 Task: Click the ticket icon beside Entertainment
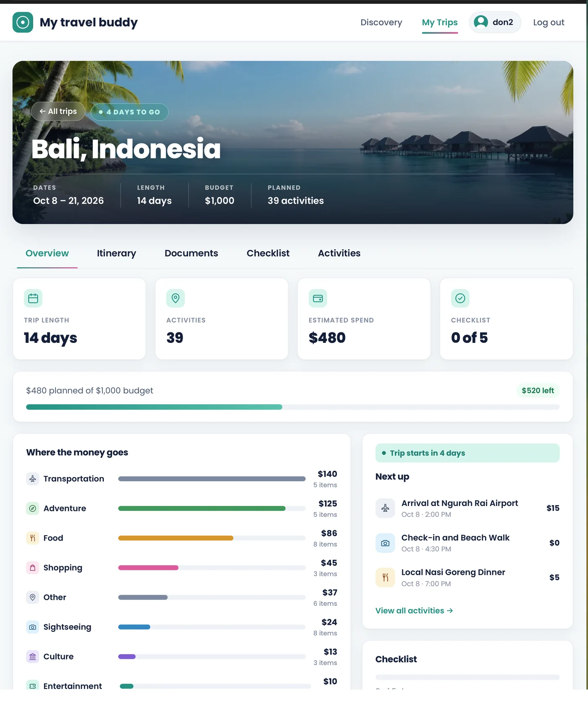click(33, 686)
